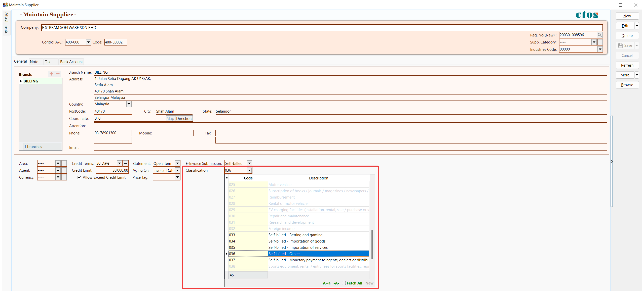644x291 pixels.
Task: Click the Browse button
Action: [627, 85]
